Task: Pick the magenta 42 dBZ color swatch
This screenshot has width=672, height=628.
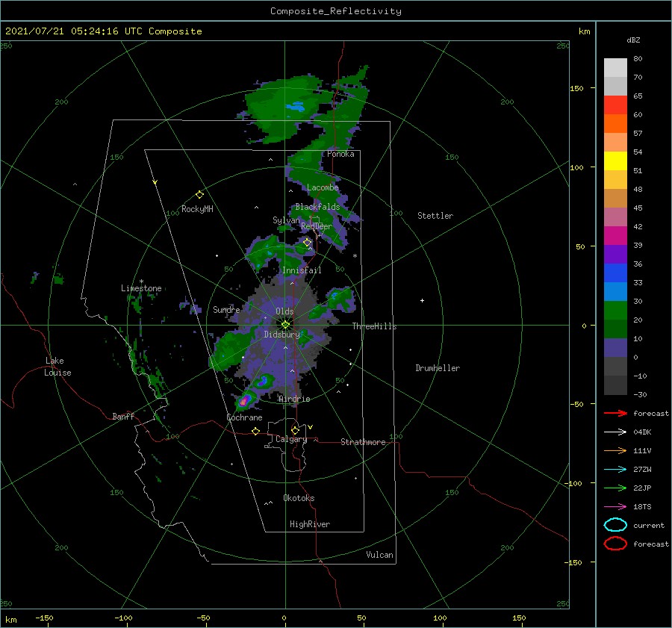Action: tap(615, 235)
